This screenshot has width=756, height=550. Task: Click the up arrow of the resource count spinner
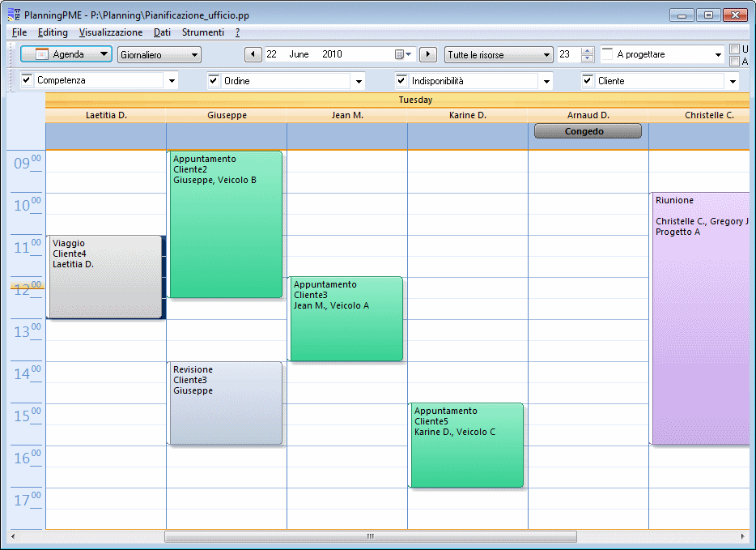588,50
